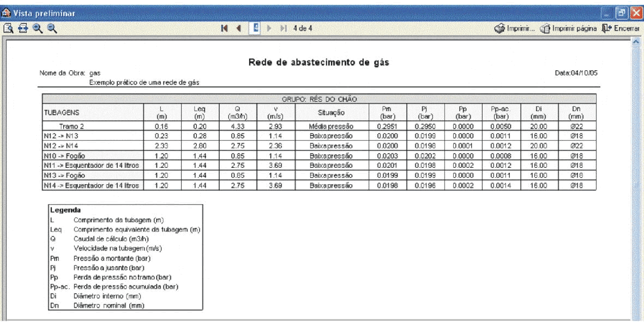Click the 'Pj (bar)' column header

pos(425,112)
